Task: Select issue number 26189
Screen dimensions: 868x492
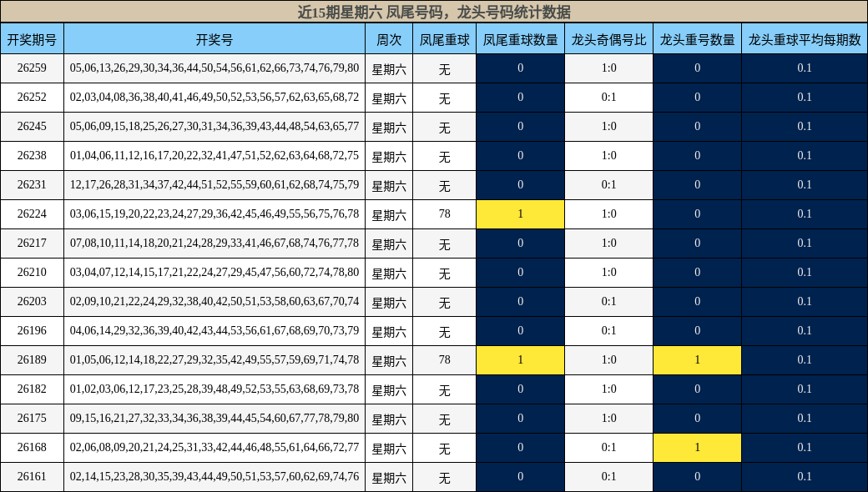Action: [32, 360]
